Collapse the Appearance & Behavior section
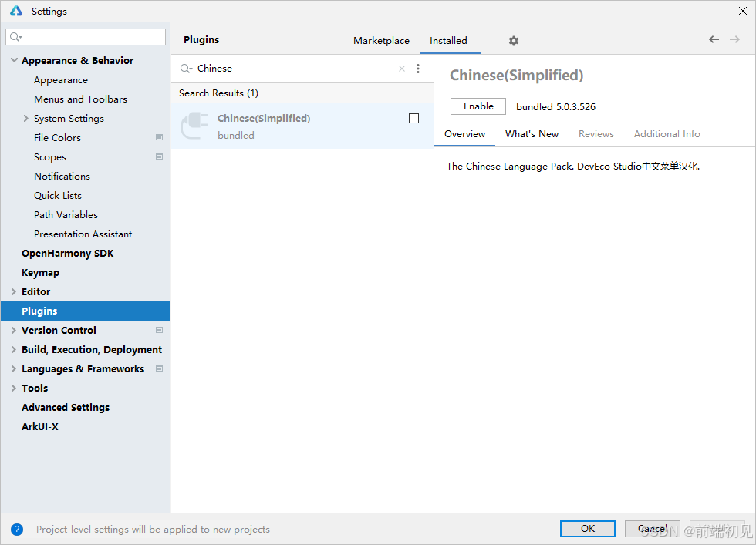 (14, 60)
